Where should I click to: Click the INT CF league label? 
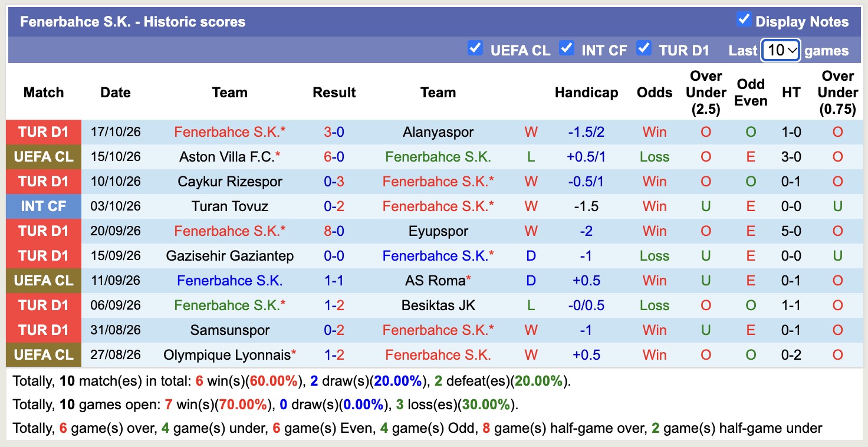pyautogui.click(x=44, y=206)
